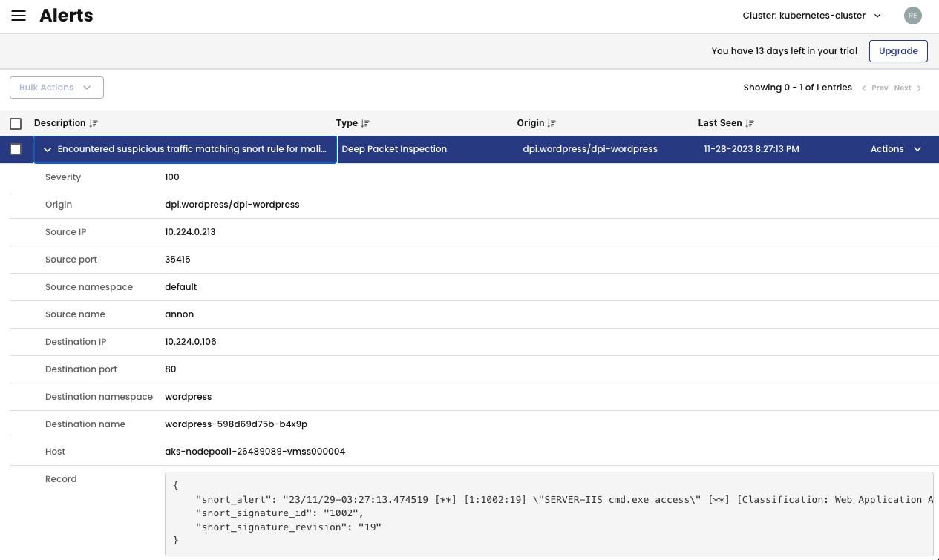Click Destination port value 80
939x560 pixels.
point(171,369)
